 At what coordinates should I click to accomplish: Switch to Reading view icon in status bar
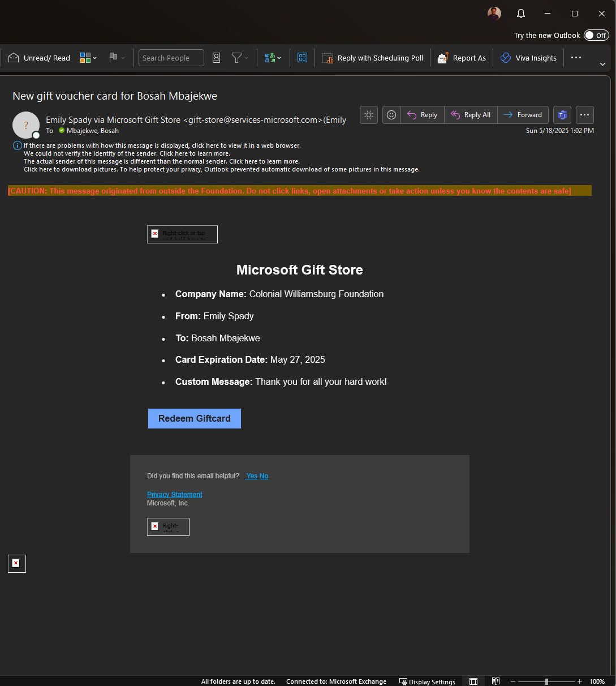[x=496, y=681]
